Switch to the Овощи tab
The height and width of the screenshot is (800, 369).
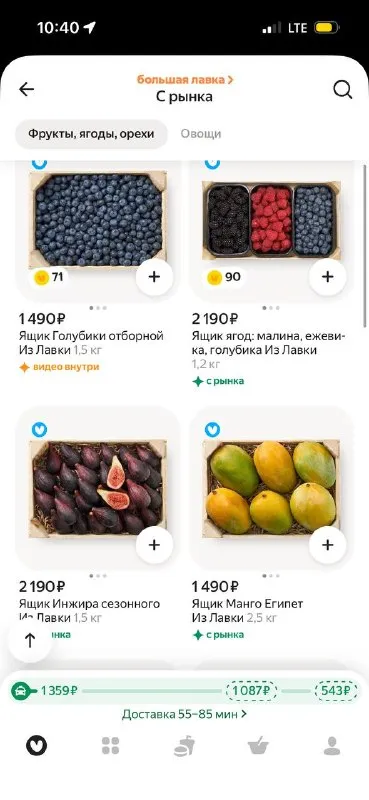pos(201,134)
